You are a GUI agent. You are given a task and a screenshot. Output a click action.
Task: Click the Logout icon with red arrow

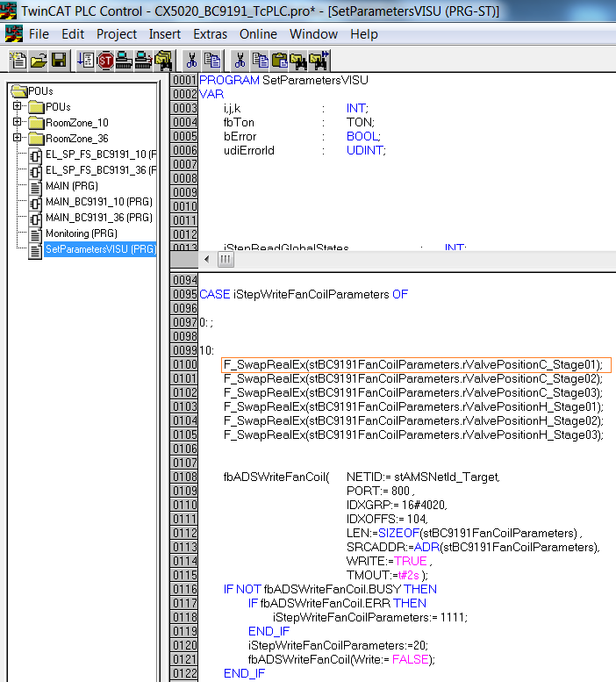[x=144, y=61]
